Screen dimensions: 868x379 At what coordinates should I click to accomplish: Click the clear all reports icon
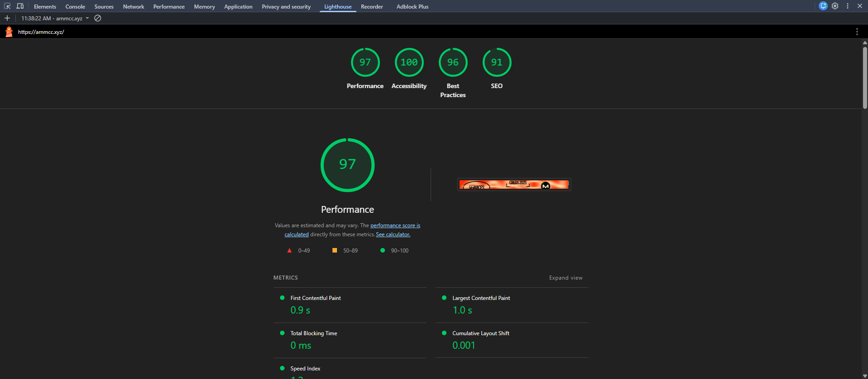pos(98,19)
